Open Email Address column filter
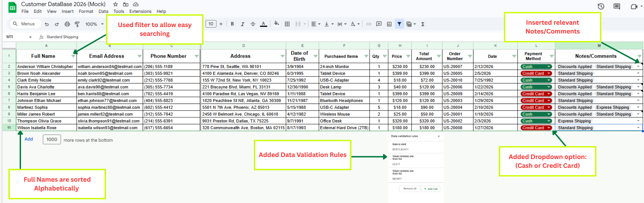This screenshot has height=203, width=644. click(139, 56)
